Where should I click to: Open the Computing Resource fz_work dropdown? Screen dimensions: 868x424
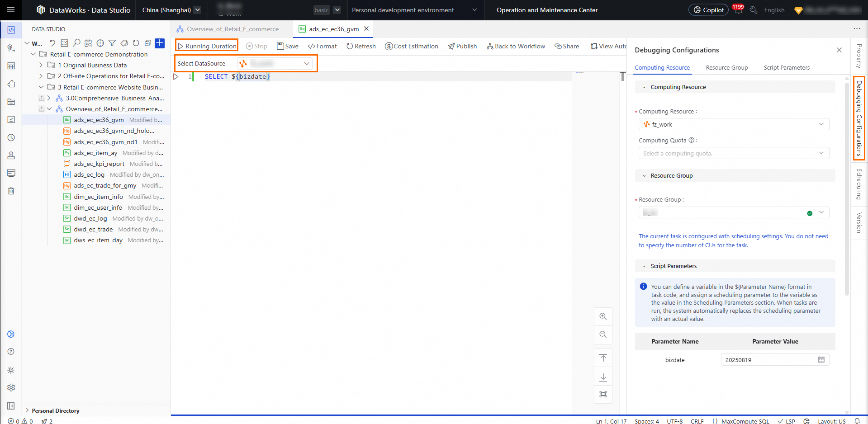click(x=734, y=124)
